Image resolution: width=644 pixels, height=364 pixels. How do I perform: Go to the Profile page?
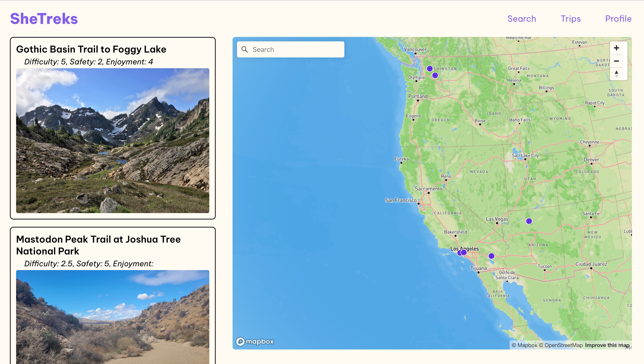click(618, 19)
